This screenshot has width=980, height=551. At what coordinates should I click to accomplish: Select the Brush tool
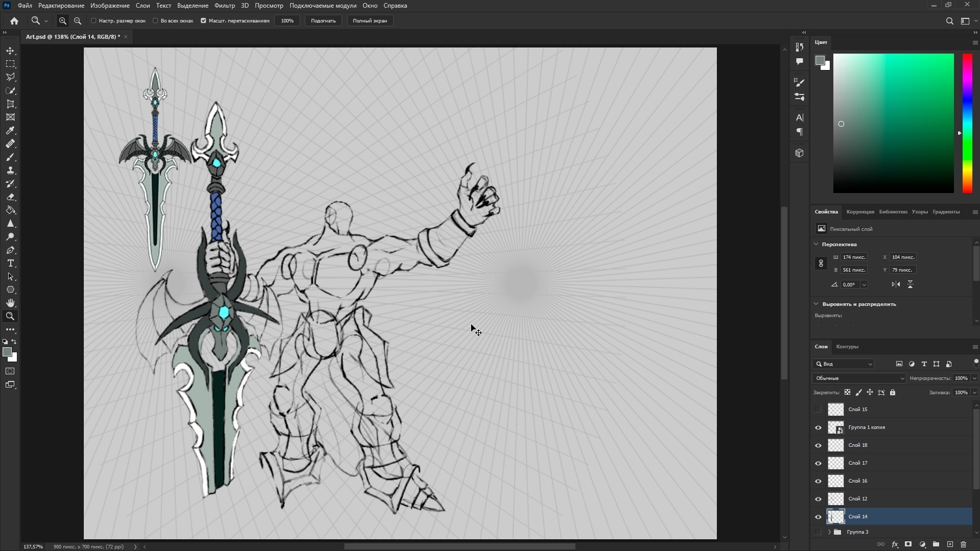point(10,157)
